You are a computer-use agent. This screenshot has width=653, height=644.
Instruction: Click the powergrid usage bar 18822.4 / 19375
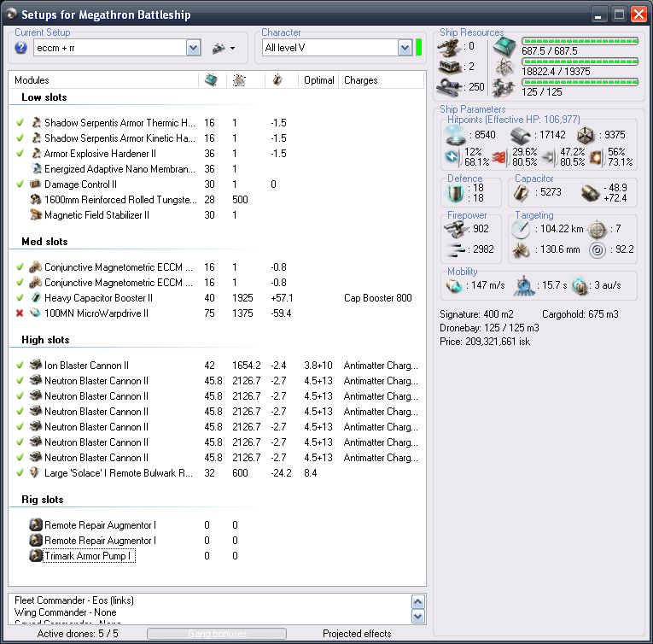coord(580,61)
